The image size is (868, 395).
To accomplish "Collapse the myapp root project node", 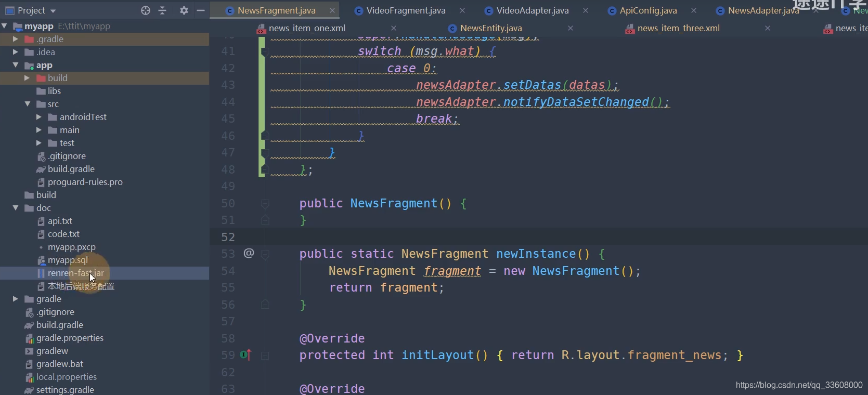I will 4,25.
